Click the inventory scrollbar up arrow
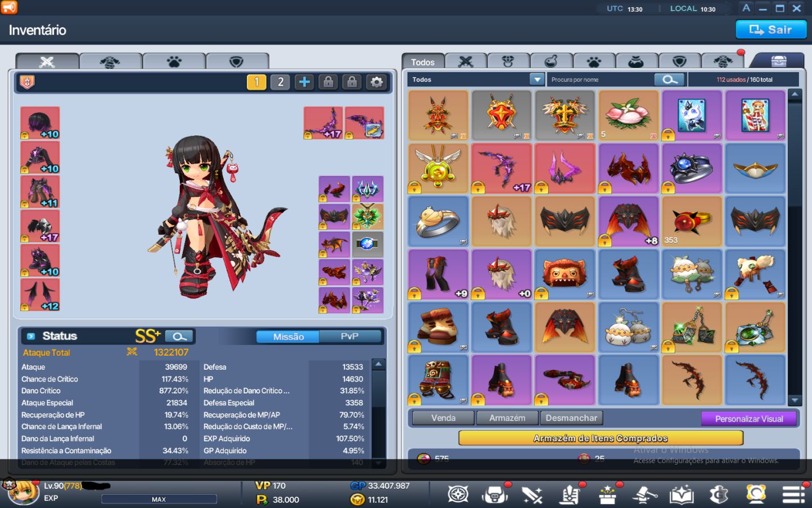Viewport: 812px width, 508px height. [795, 95]
